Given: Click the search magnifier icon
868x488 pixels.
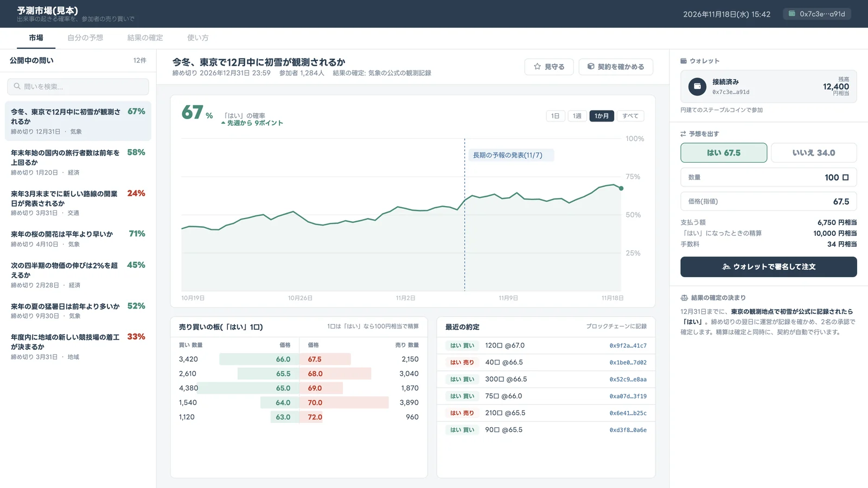Looking at the screenshot, I should pyautogui.click(x=17, y=86).
